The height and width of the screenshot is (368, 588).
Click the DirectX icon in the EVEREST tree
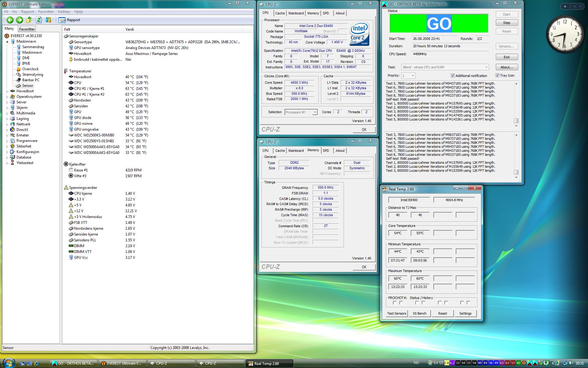(13, 130)
